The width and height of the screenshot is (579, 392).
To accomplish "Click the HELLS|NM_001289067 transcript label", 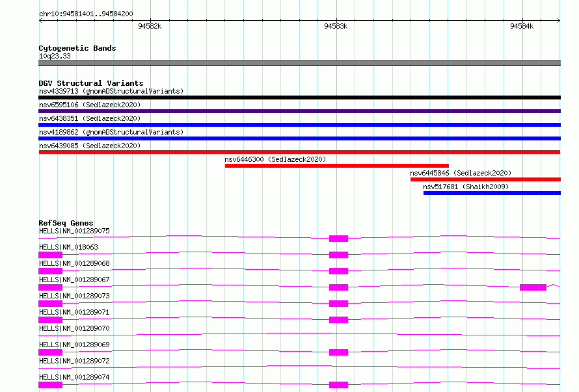I will coord(74,280).
